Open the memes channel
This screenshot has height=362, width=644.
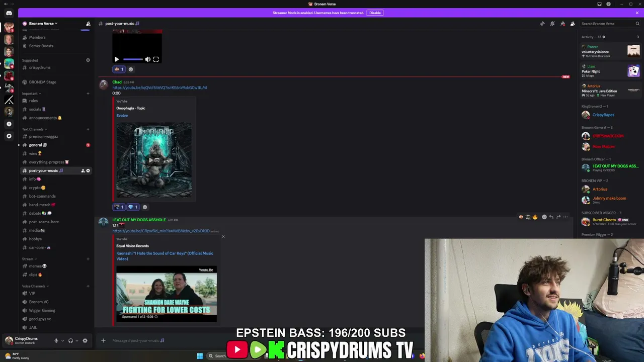[56, 266]
